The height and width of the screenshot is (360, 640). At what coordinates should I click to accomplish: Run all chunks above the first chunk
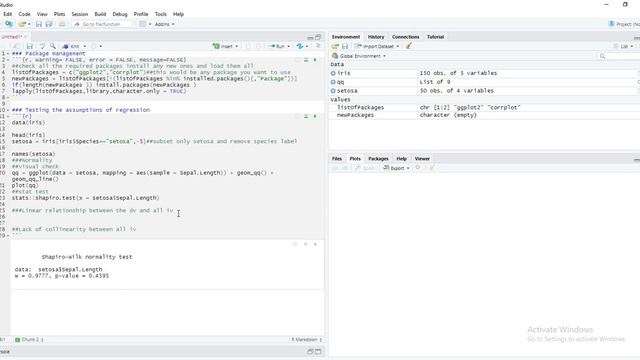pos(306,60)
